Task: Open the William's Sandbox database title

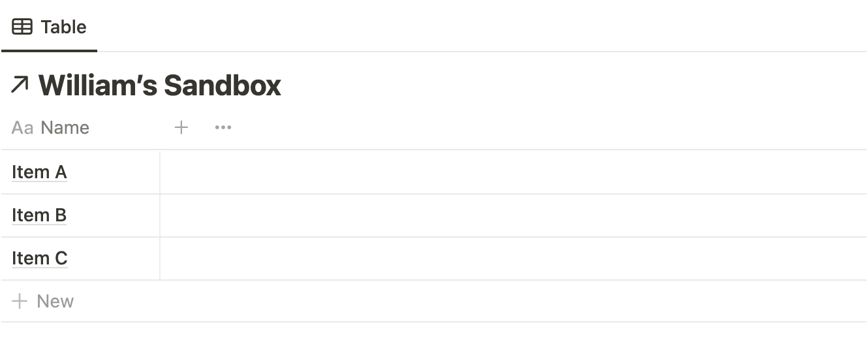Action: 160,86
